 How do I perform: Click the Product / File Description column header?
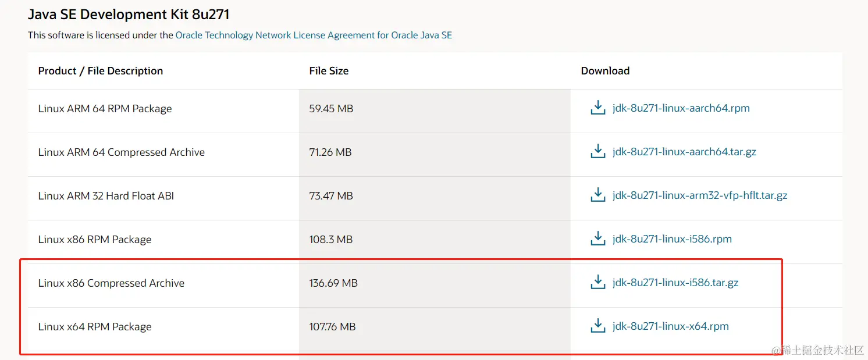[101, 71]
